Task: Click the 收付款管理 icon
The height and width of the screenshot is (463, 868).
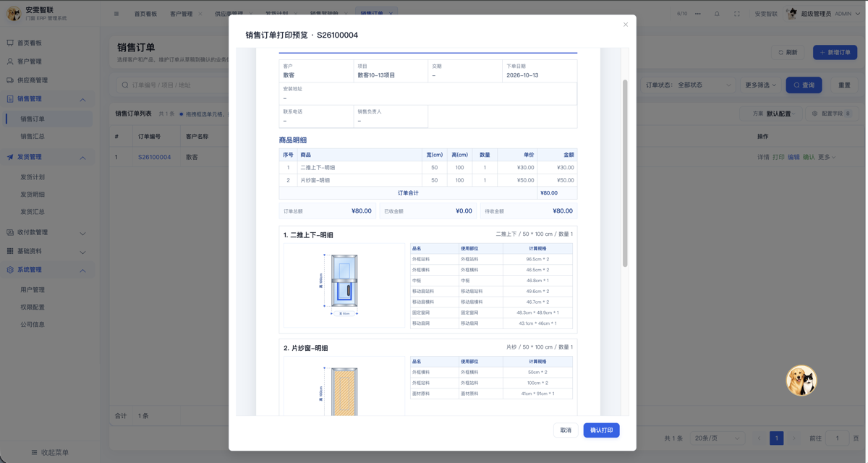Action: click(x=10, y=233)
